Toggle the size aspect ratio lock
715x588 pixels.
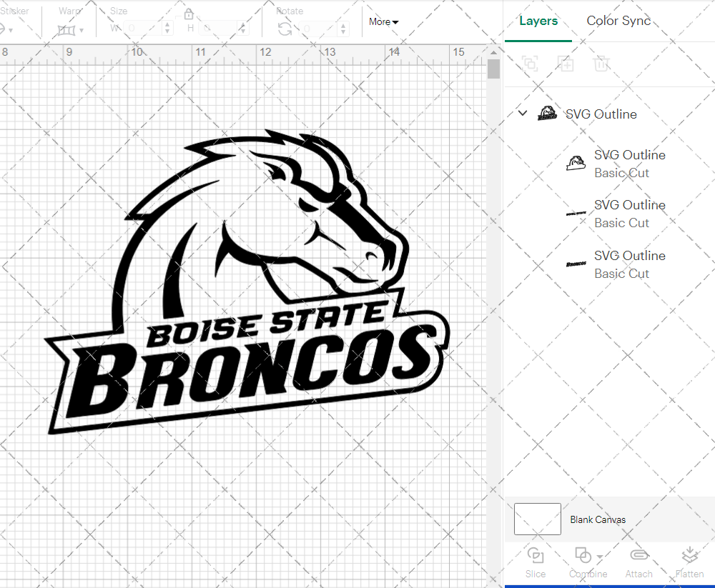pos(188,14)
